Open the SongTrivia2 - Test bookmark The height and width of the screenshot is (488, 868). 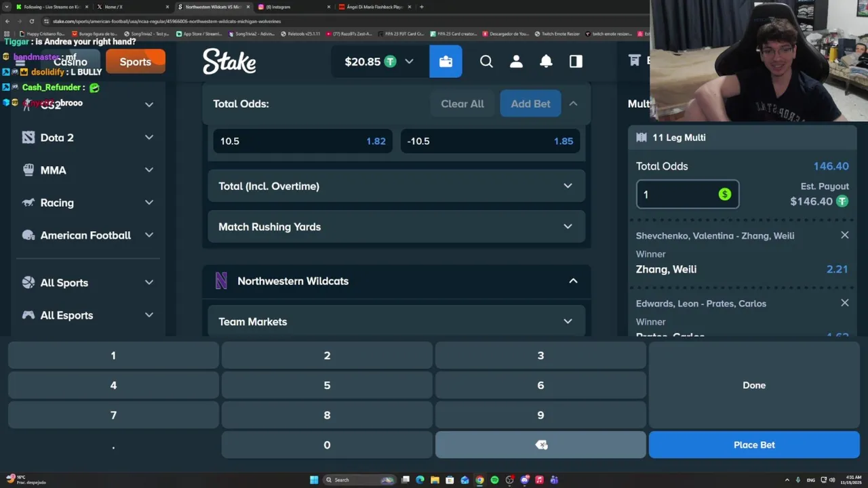click(x=146, y=33)
